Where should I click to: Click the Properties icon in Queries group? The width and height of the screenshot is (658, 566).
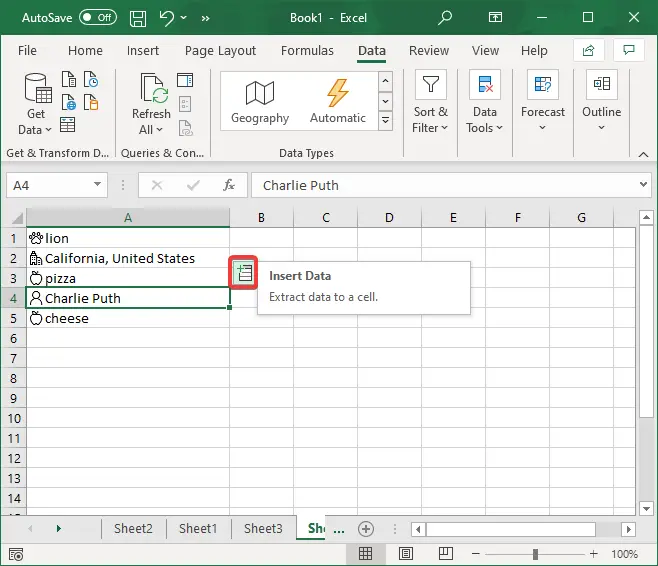point(185,104)
